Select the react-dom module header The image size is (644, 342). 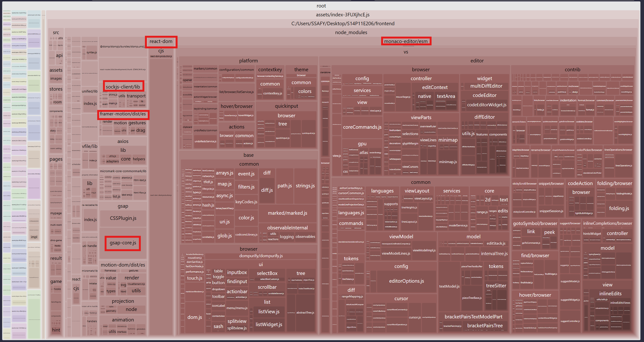point(161,42)
